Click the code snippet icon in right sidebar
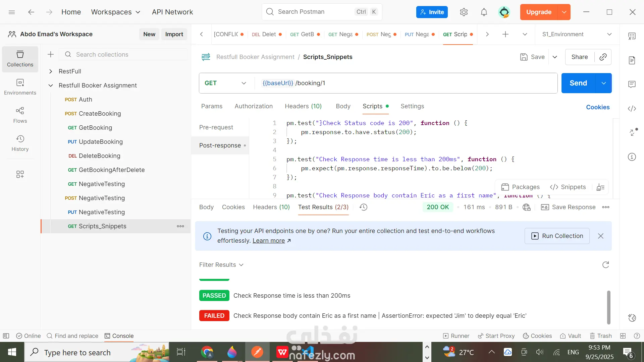Screen dimensions: 644x362 632,109
